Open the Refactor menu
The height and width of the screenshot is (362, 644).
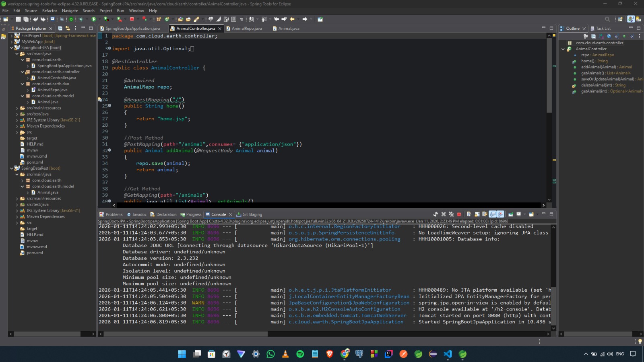tap(50, 11)
